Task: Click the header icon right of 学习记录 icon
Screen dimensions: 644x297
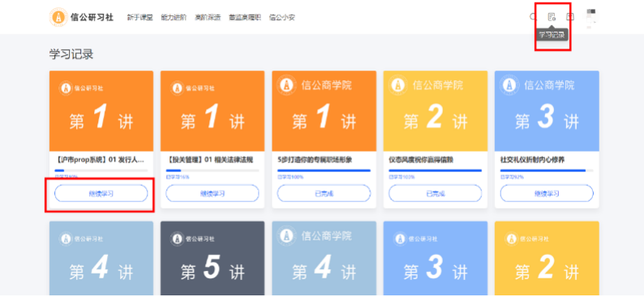Action: (570, 17)
